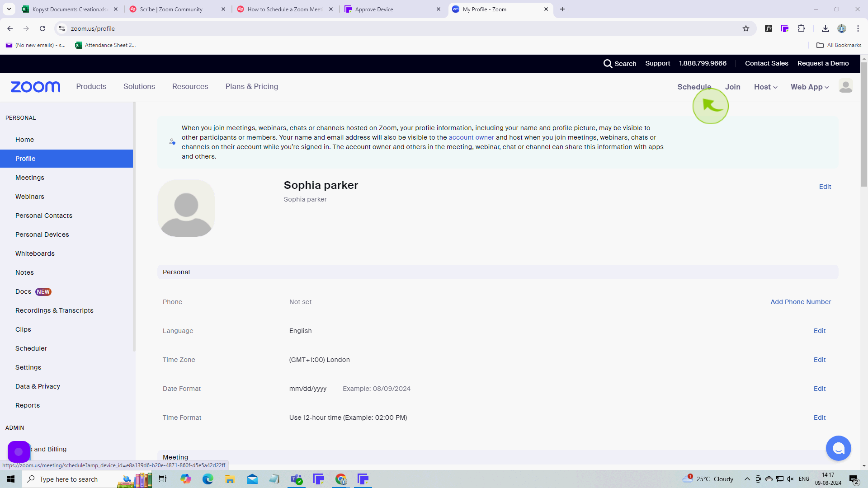This screenshot has height=488, width=868.
Task: Open Chrome three-dot menu
Action: pos(858,28)
